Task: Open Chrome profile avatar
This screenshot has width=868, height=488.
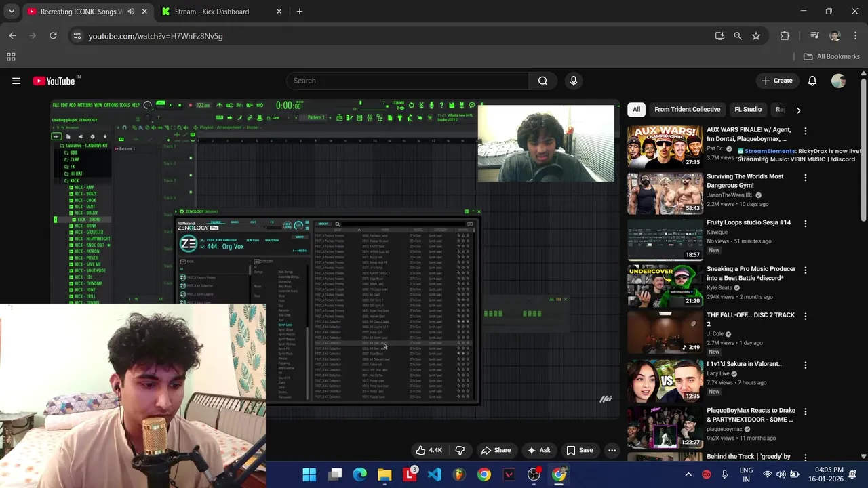Action: click(x=835, y=36)
